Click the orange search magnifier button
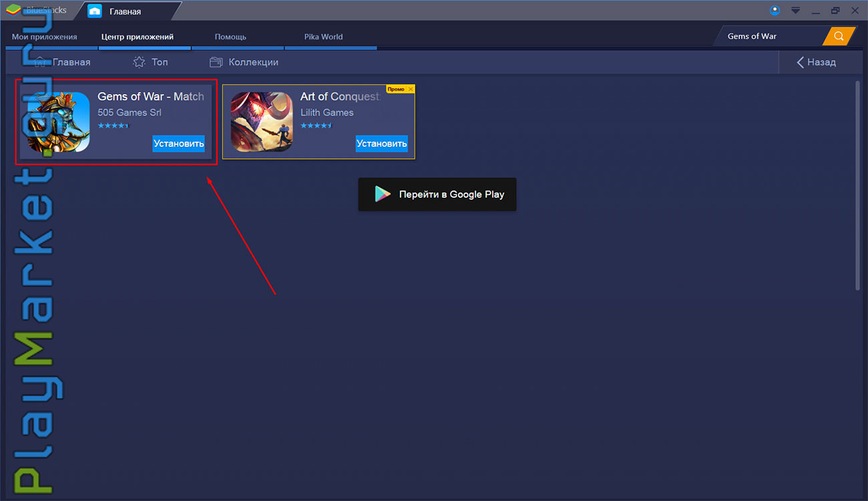This screenshot has width=868, height=501. [839, 36]
